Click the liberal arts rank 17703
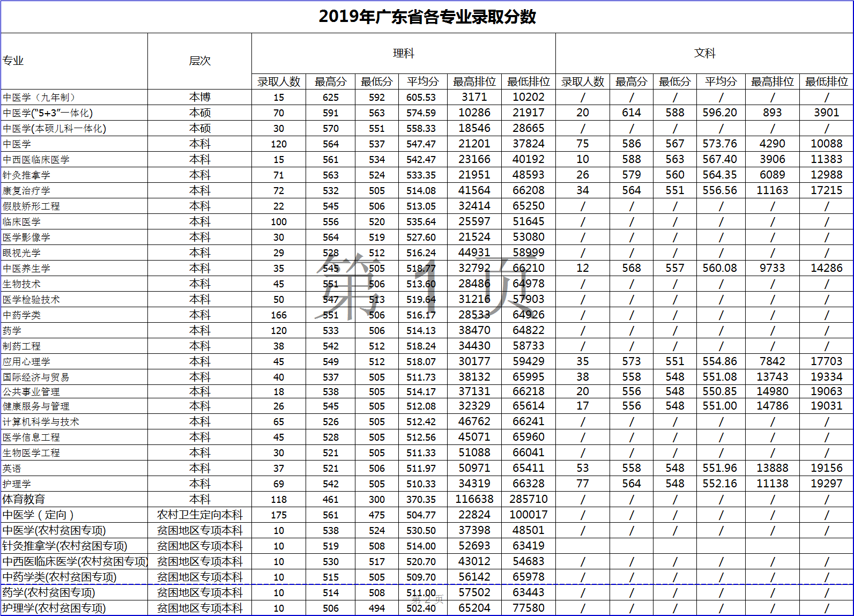Viewport: 854px width, 616px height. click(827, 361)
